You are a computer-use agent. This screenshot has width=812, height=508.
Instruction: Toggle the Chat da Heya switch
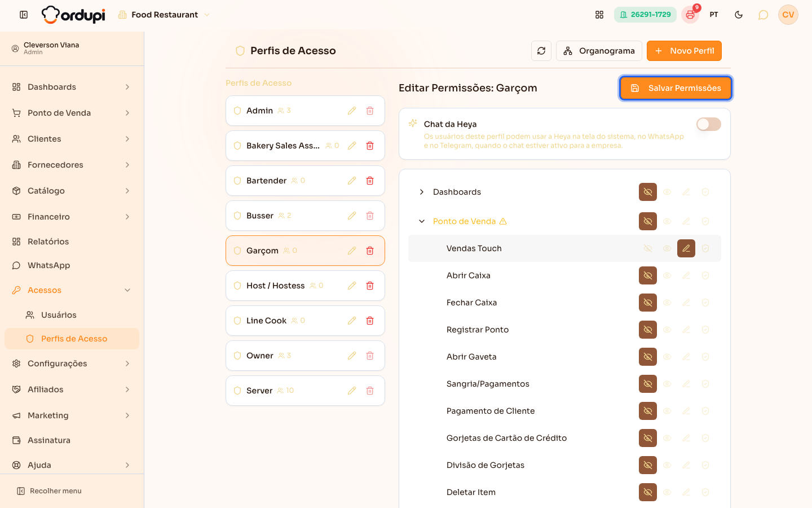tap(709, 124)
